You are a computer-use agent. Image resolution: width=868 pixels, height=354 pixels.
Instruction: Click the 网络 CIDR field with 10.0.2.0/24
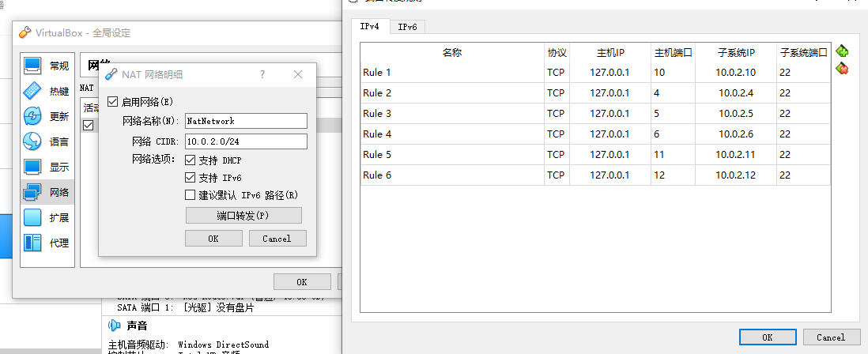point(246,141)
